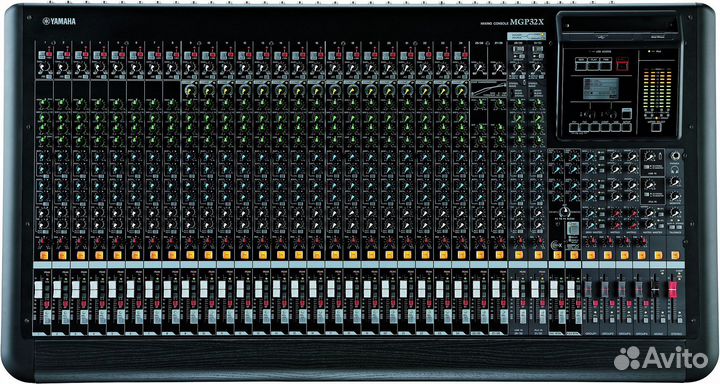
Task: Select the red STEREO master fader
Action: (674, 290)
